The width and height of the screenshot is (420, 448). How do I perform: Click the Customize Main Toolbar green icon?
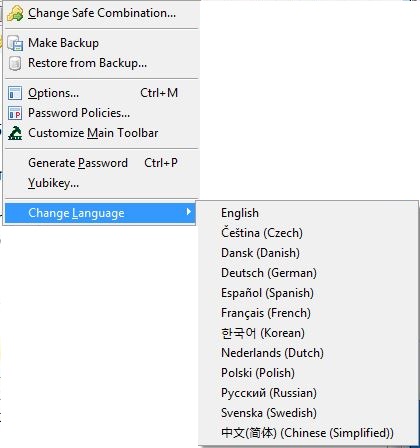(x=15, y=133)
